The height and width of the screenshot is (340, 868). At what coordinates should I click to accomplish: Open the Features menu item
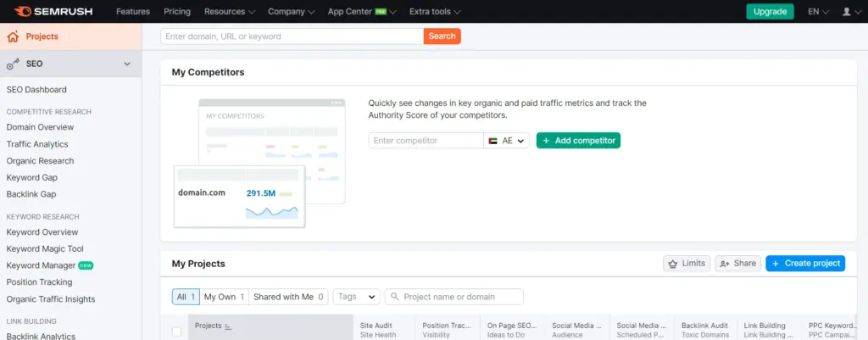(x=133, y=12)
